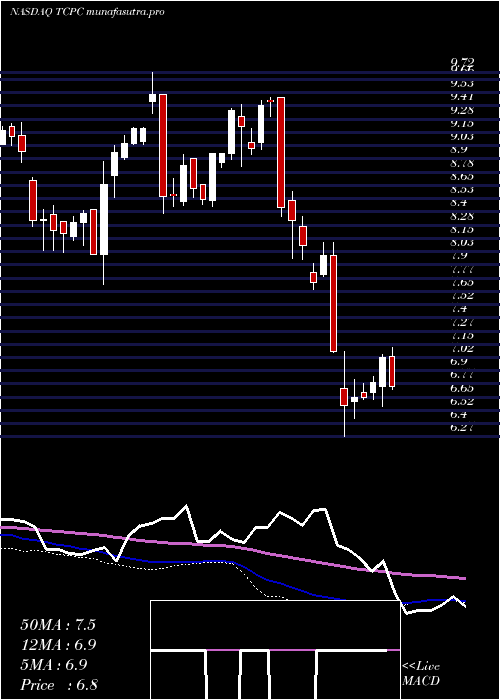
Task: Select the 7.02 price axis label
Action: click(x=462, y=349)
